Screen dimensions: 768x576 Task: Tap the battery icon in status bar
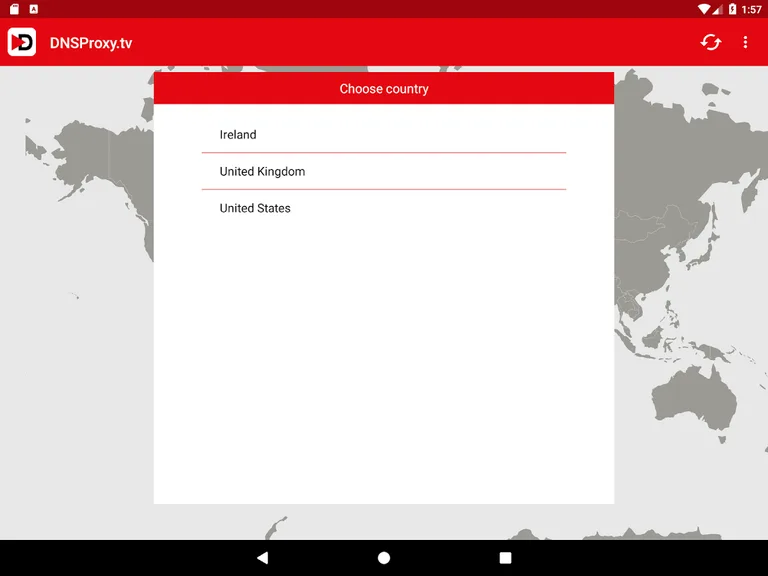[732, 9]
